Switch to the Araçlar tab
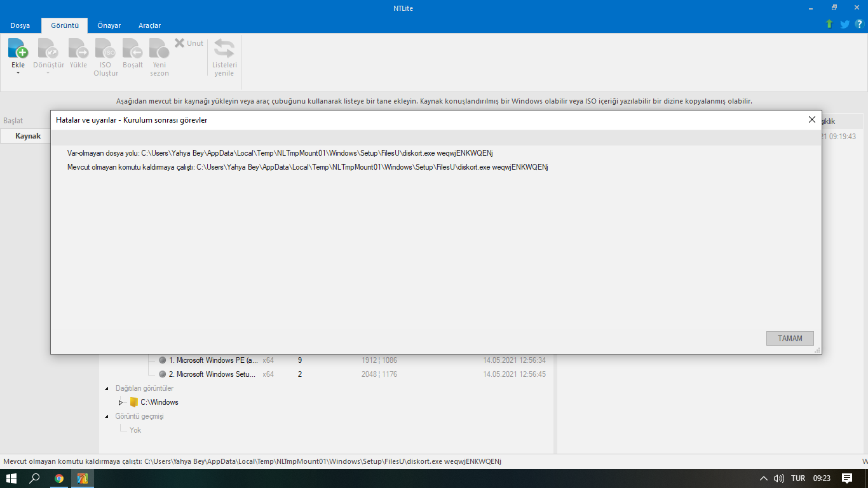Screen dimensions: 868x488 coord(150,25)
